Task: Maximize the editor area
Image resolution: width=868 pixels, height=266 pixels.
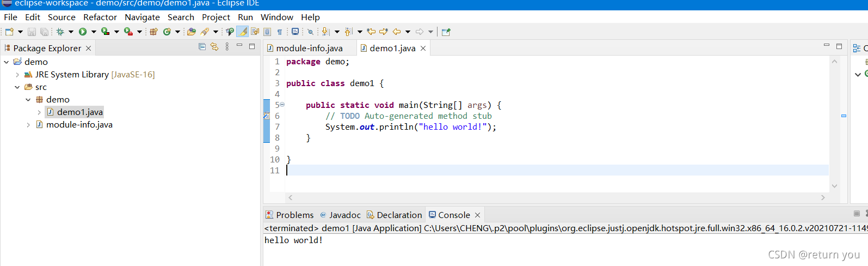Action: click(839, 46)
